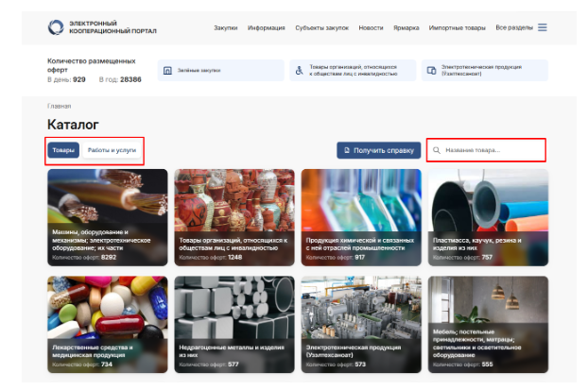Click the wheelchair accessibility icon
Screen dimensions: 588x390
(300, 71)
